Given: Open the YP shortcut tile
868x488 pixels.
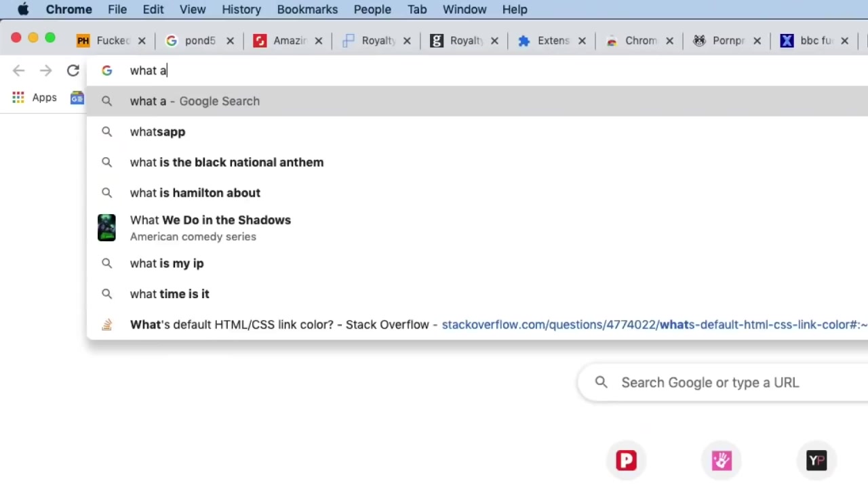Looking at the screenshot, I should point(816,460).
